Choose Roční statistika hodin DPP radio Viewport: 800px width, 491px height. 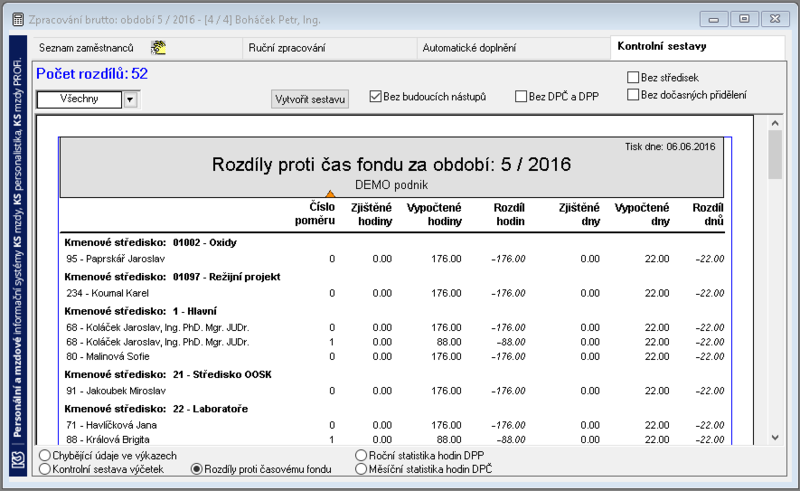click(x=420, y=455)
